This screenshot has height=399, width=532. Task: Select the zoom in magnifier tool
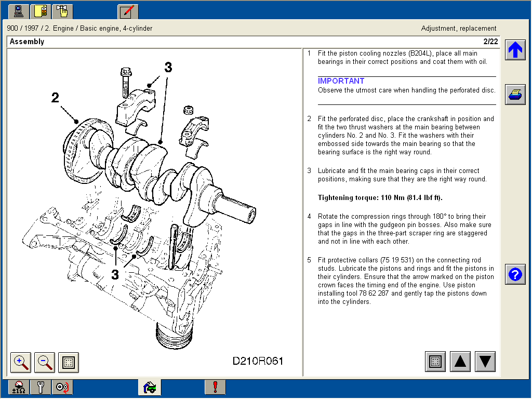pyautogui.click(x=20, y=363)
